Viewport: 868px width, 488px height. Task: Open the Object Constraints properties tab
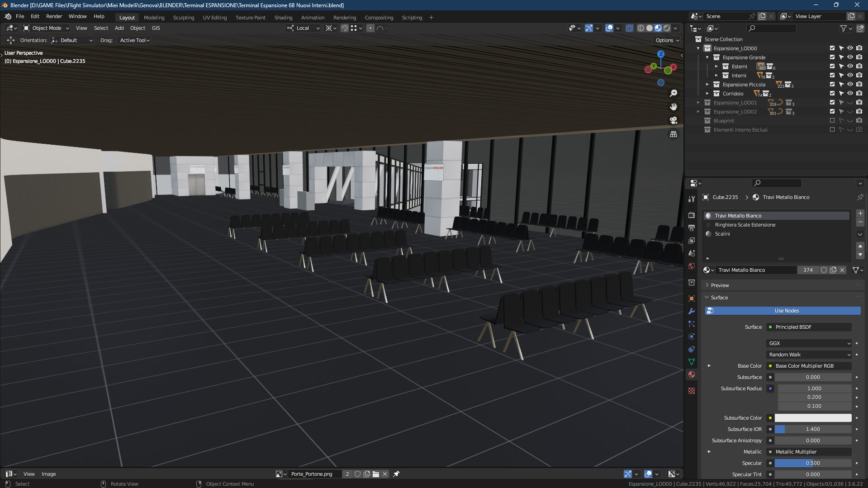pyautogui.click(x=692, y=349)
